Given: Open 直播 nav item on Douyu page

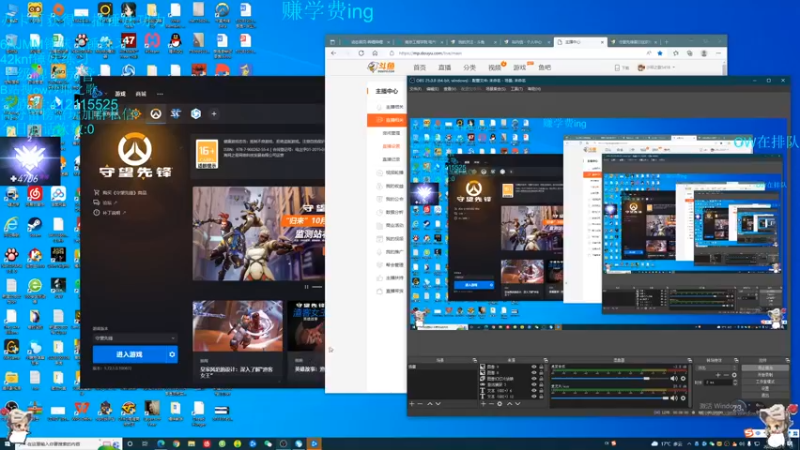Looking at the screenshot, I should [444, 67].
